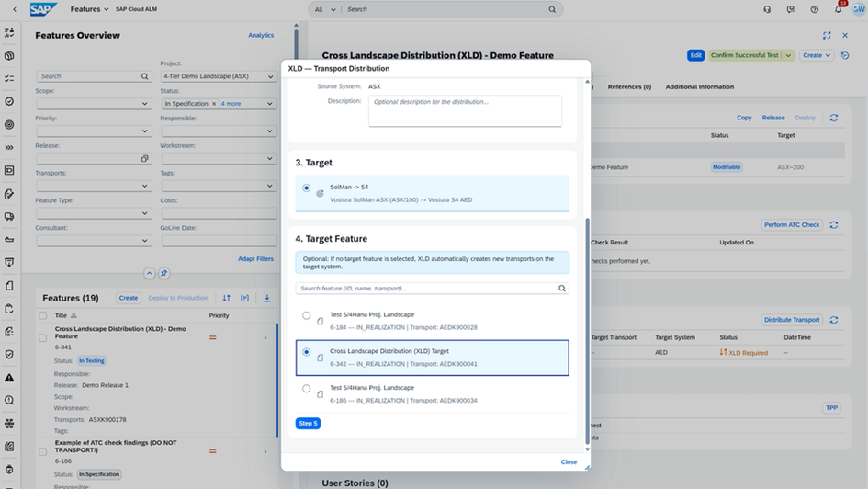Select the 6-184 Test S/4Hana Proj. Landscape radio
The image size is (868, 489).
(306, 315)
